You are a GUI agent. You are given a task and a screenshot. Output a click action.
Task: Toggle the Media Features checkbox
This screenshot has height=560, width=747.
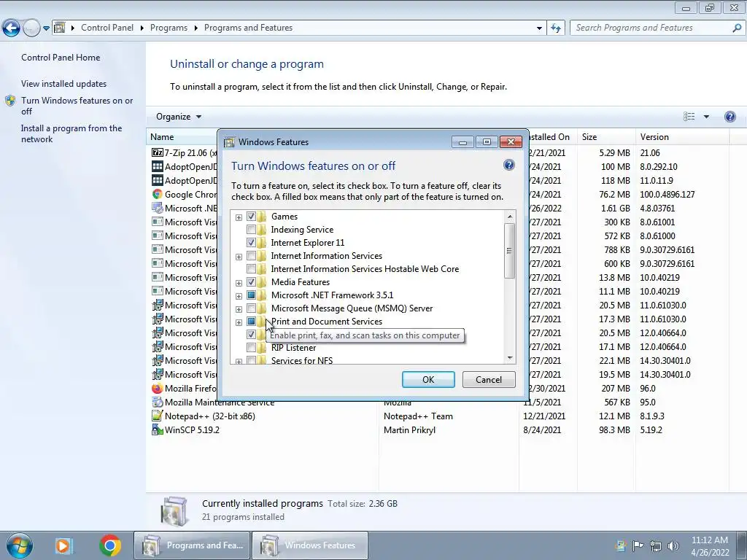pyautogui.click(x=251, y=282)
